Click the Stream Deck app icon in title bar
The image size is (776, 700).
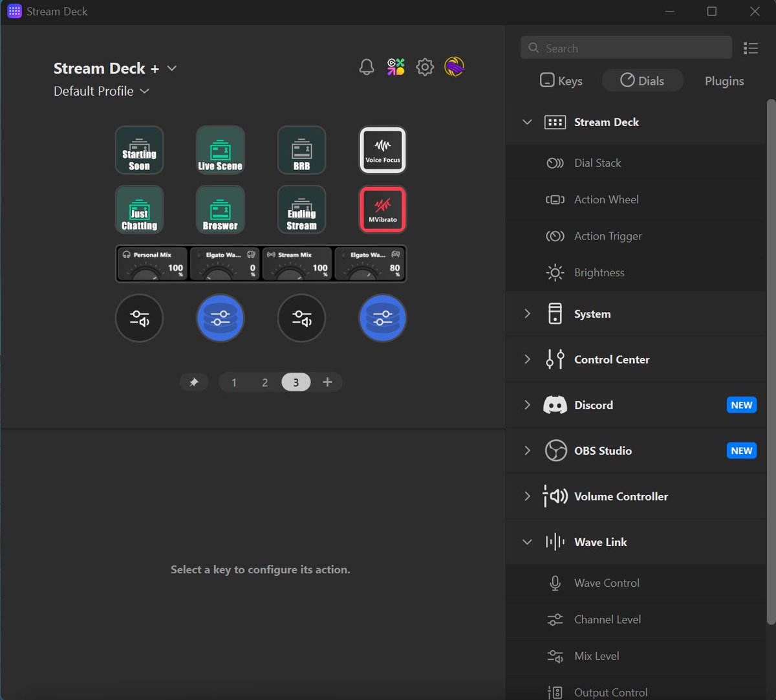tap(14, 12)
